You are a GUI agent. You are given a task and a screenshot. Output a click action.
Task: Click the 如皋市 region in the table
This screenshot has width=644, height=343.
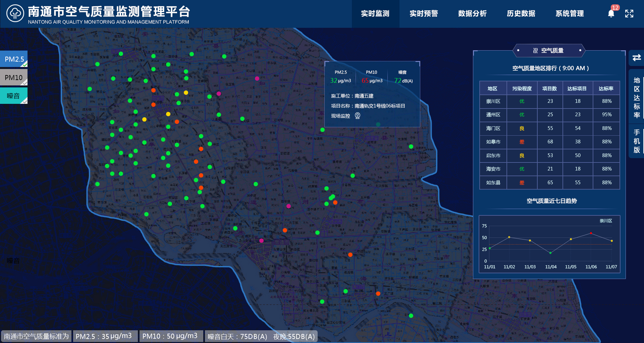[493, 142]
